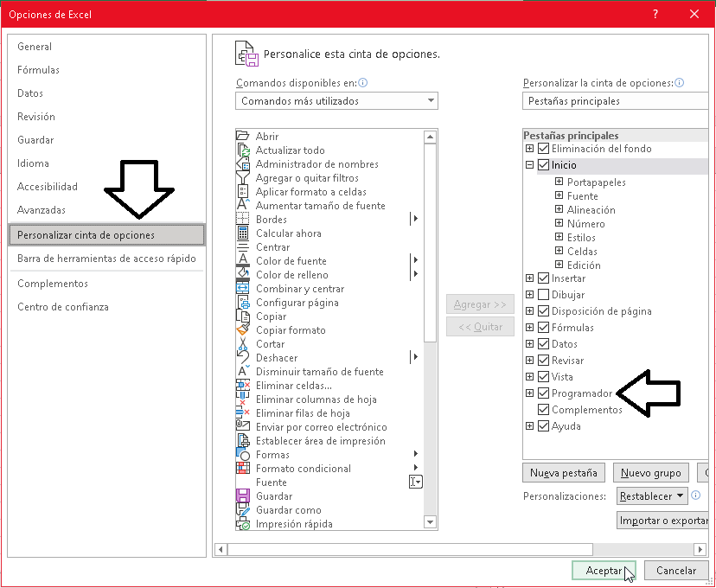
Task: Toggle the Complementos tab checkbox
Action: 543,410
